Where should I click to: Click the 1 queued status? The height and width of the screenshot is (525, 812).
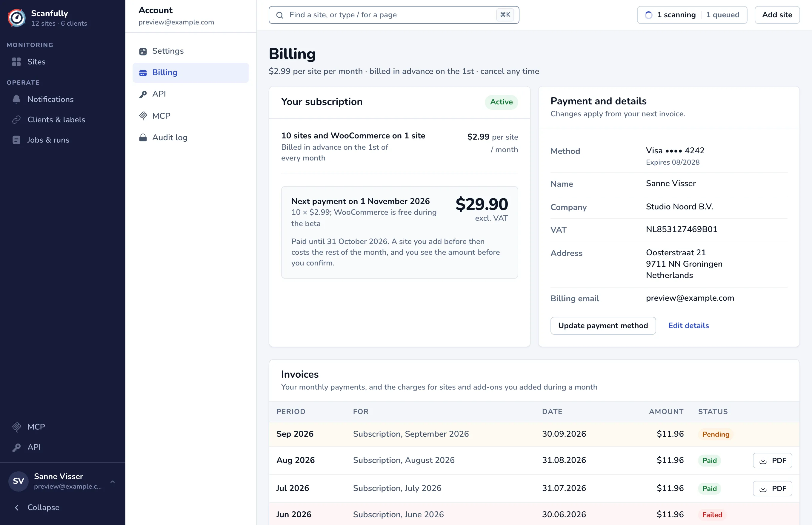[x=723, y=15]
